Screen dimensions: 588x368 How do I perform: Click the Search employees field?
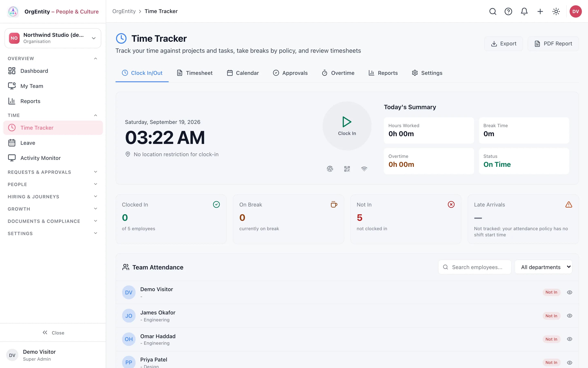click(x=475, y=267)
